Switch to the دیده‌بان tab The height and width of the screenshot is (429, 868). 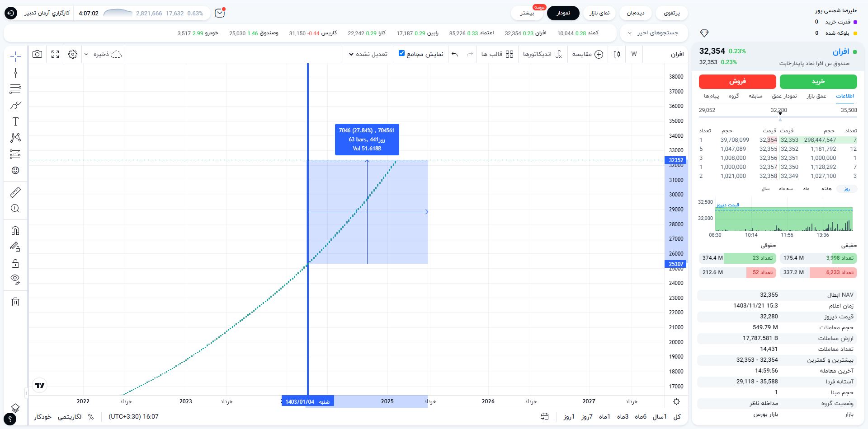(x=635, y=13)
